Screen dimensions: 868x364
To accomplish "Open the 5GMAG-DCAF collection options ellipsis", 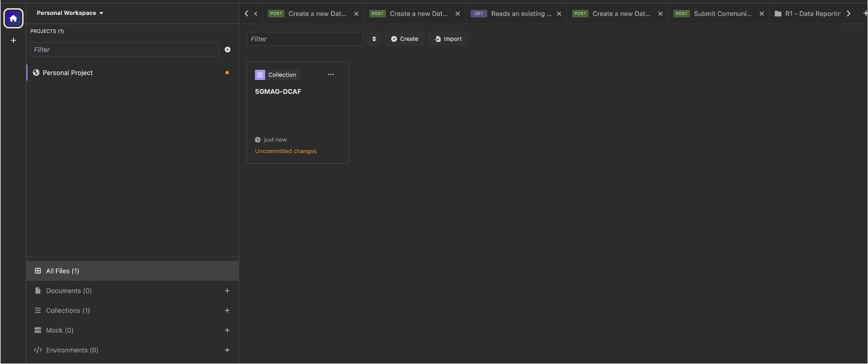I will coord(331,75).
